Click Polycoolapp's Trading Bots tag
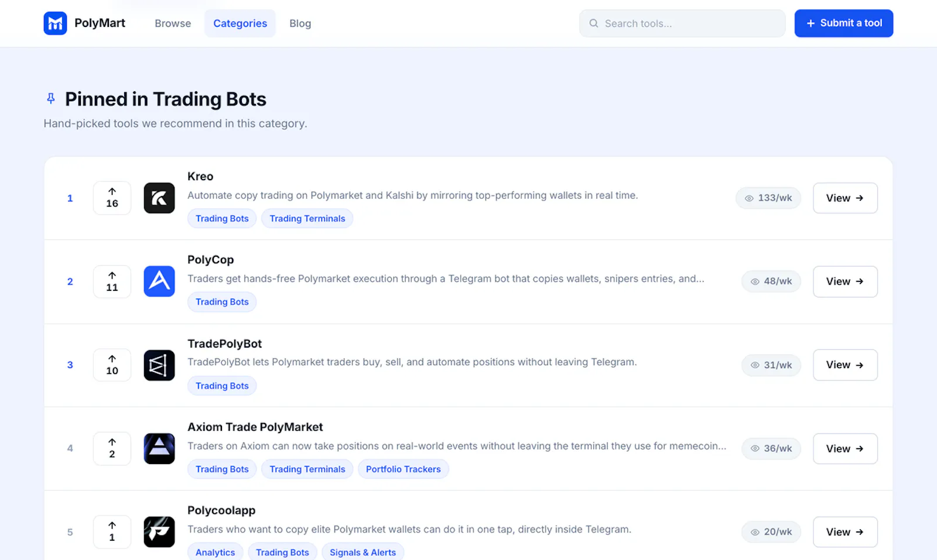Image resolution: width=937 pixels, height=560 pixels. pos(282,552)
